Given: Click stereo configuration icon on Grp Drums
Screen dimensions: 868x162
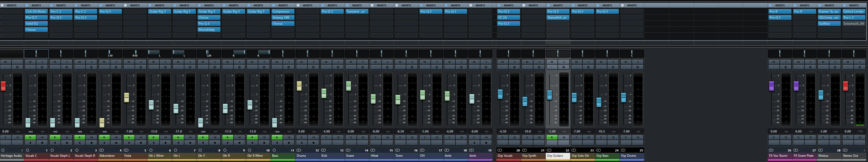Looking at the screenshot, I should 623,150.
